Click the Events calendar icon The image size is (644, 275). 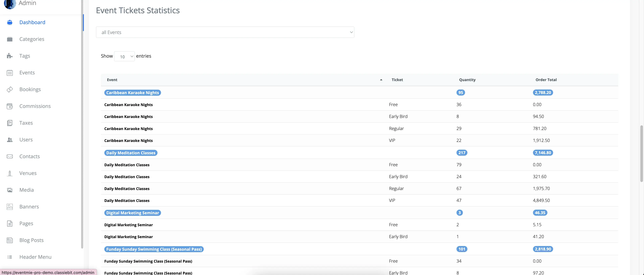point(10,73)
